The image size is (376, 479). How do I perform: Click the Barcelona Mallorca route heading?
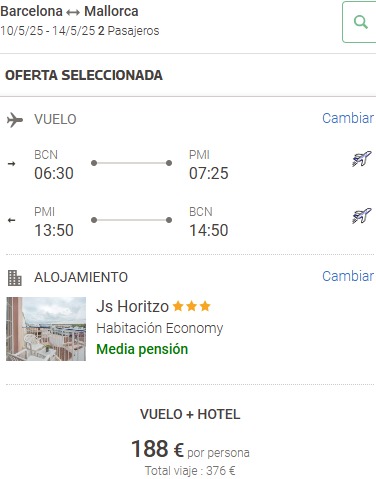tap(69, 11)
